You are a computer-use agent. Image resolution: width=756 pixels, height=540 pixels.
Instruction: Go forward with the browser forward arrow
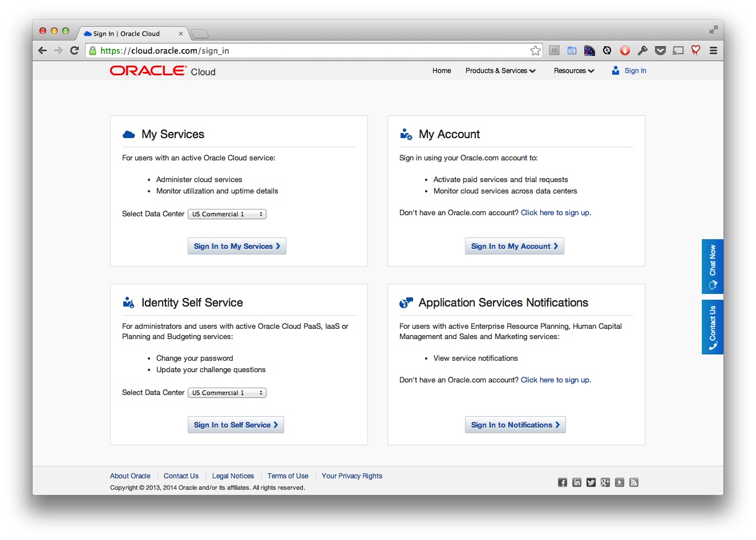(58, 50)
